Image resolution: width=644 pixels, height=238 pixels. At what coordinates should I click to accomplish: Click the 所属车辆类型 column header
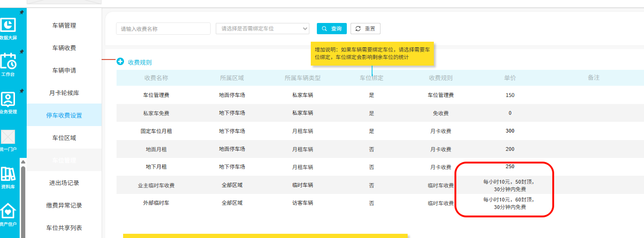302,78
